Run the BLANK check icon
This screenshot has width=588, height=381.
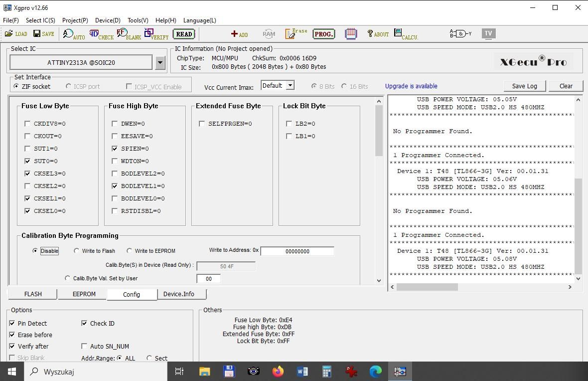coord(129,34)
